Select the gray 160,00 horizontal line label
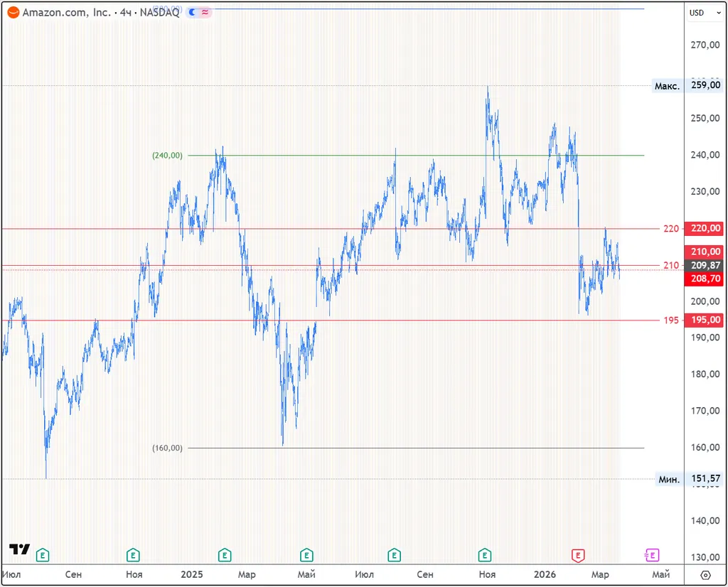 click(167, 448)
